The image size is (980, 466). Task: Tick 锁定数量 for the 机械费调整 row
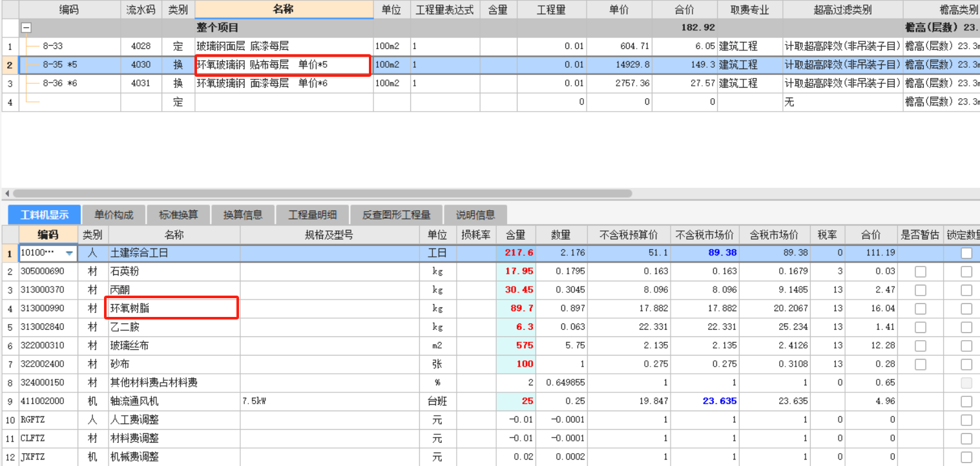pos(966,457)
